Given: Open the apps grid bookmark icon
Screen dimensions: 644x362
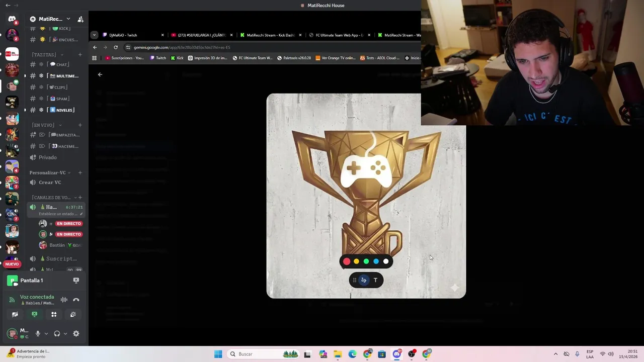Looking at the screenshot, I should (x=94, y=58).
